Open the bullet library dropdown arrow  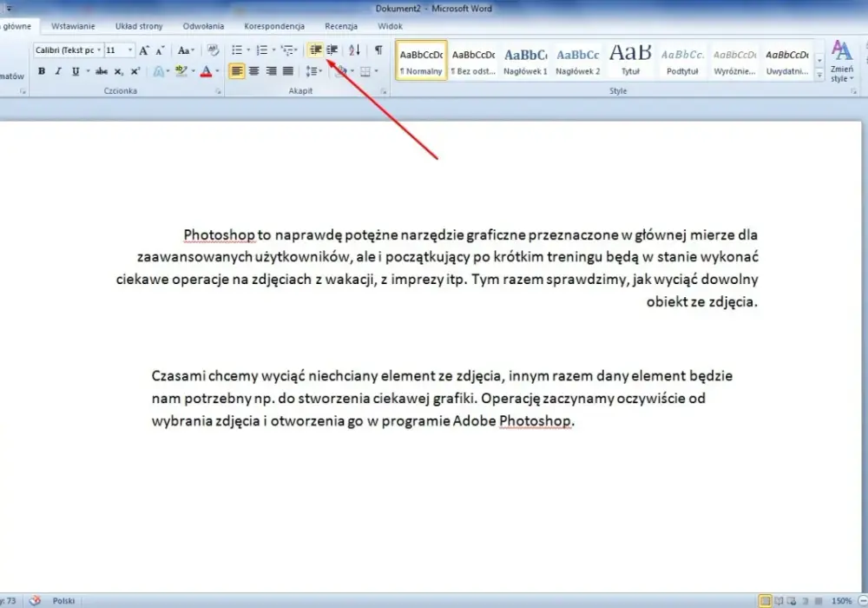coord(248,50)
